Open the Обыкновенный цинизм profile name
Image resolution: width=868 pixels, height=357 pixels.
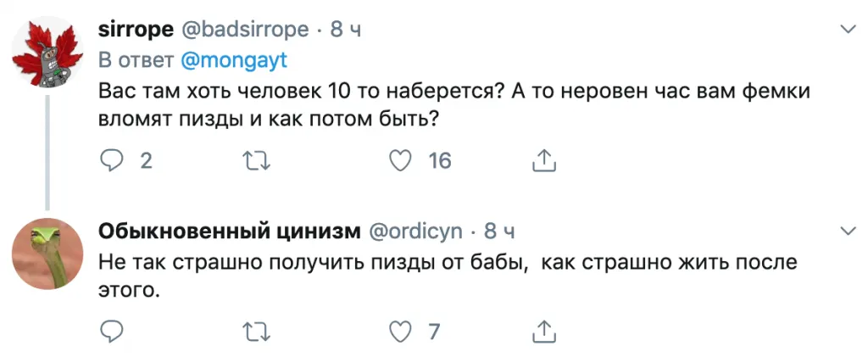tap(229, 231)
